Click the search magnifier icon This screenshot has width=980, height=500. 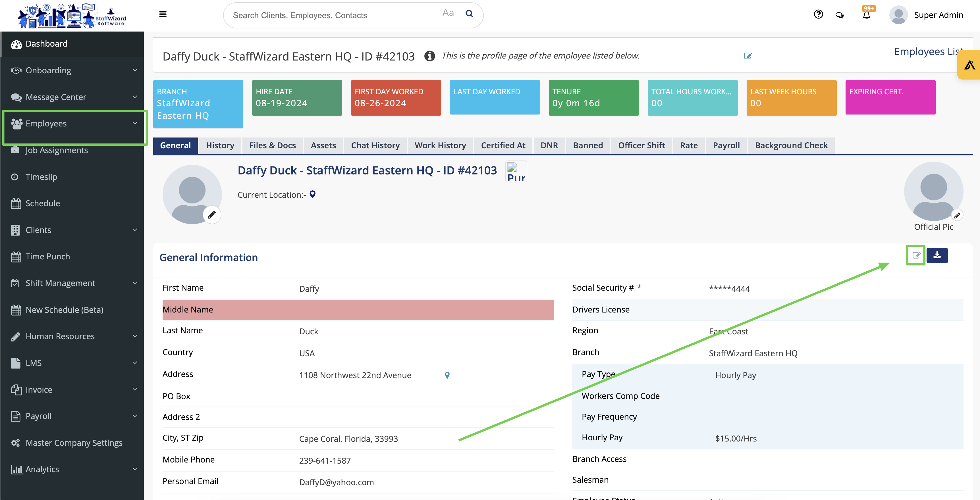[469, 14]
